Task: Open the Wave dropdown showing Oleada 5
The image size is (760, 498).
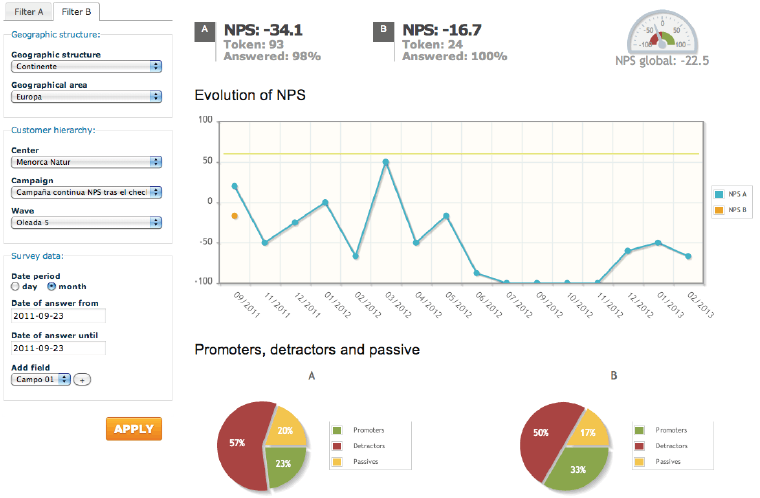Action: [x=86, y=223]
